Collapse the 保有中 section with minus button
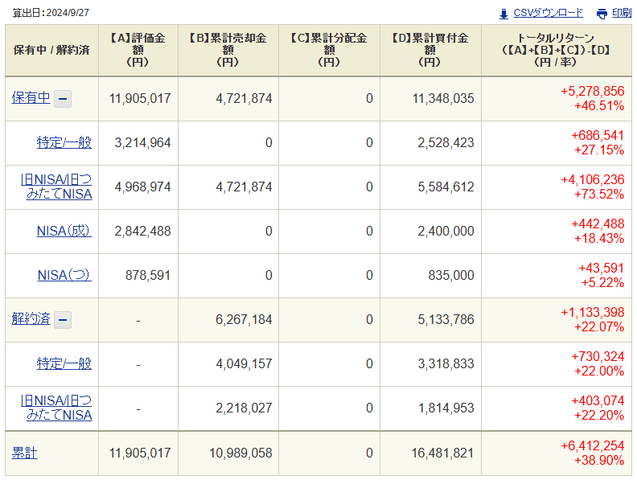The height and width of the screenshot is (480, 637). pyautogui.click(x=62, y=98)
